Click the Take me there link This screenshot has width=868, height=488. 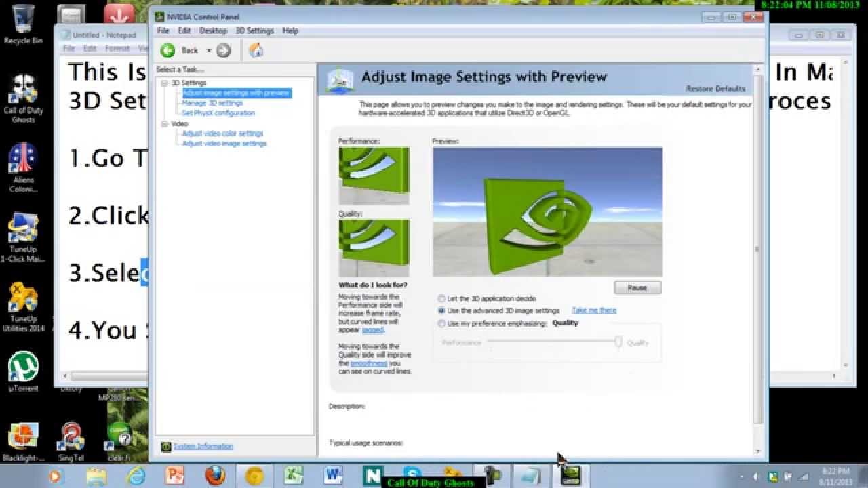(594, 310)
